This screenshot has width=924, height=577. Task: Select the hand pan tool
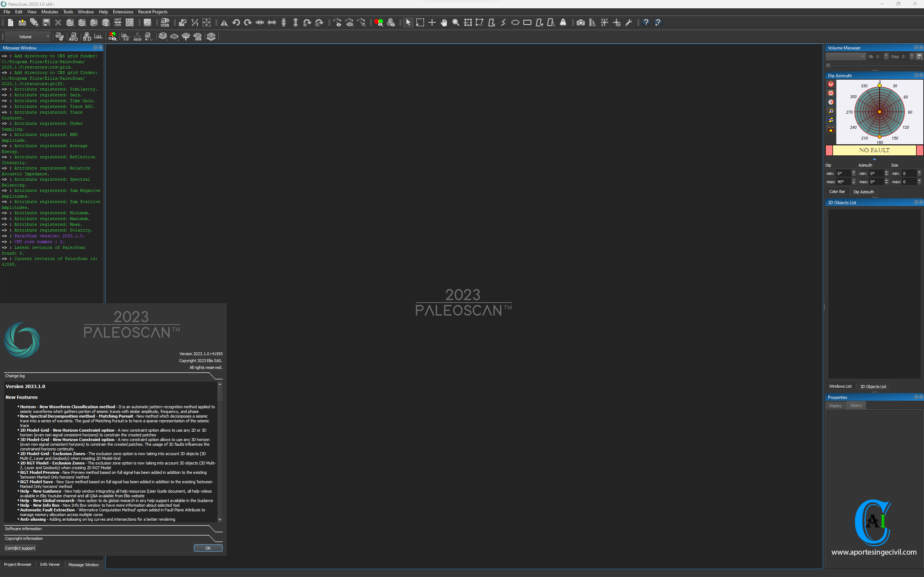(x=444, y=23)
